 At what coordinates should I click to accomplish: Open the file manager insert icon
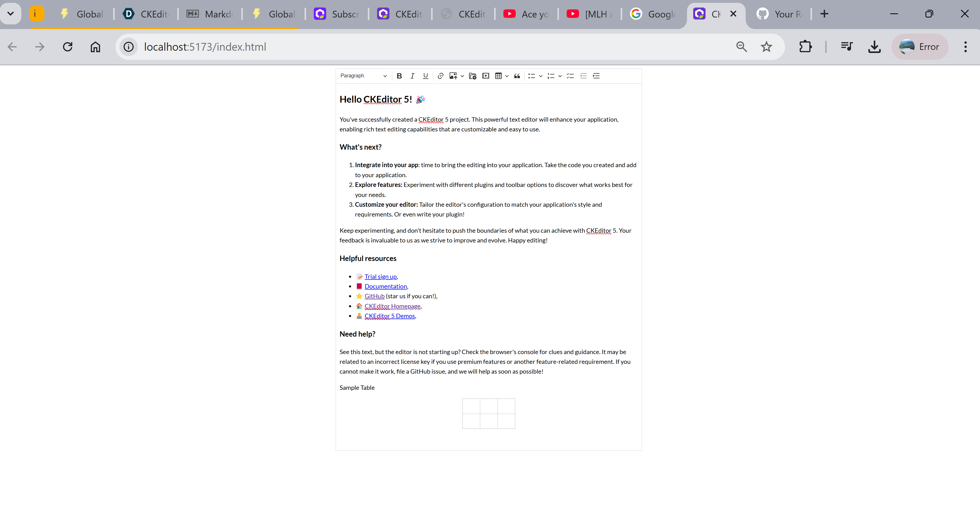click(472, 76)
